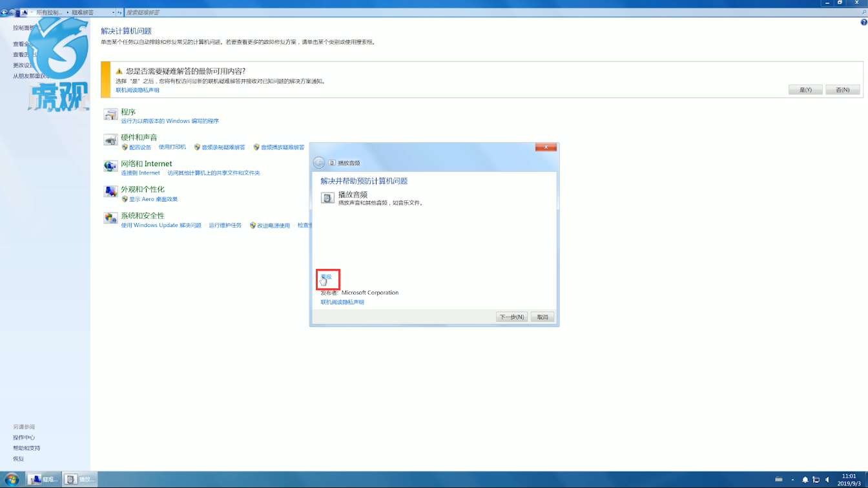Click the 播放... taskbar button
This screenshot has width=868, height=488.
coord(80,479)
